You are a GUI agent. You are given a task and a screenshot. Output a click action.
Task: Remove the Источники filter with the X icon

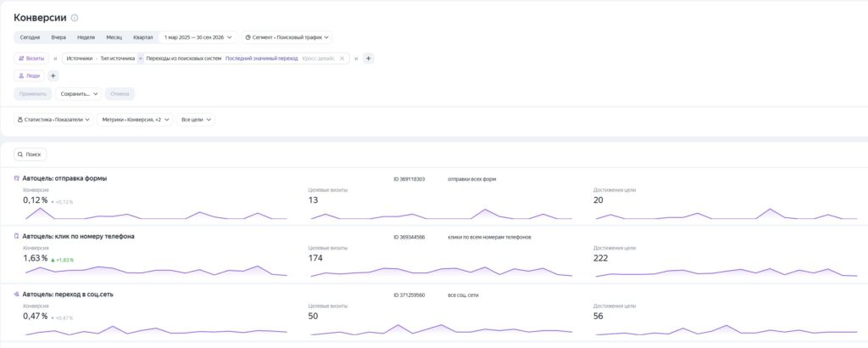click(x=342, y=59)
